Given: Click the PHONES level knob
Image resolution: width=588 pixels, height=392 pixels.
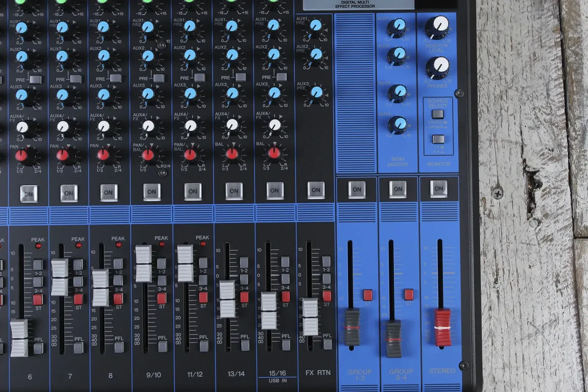Looking at the screenshot, I should coord(437,68).
